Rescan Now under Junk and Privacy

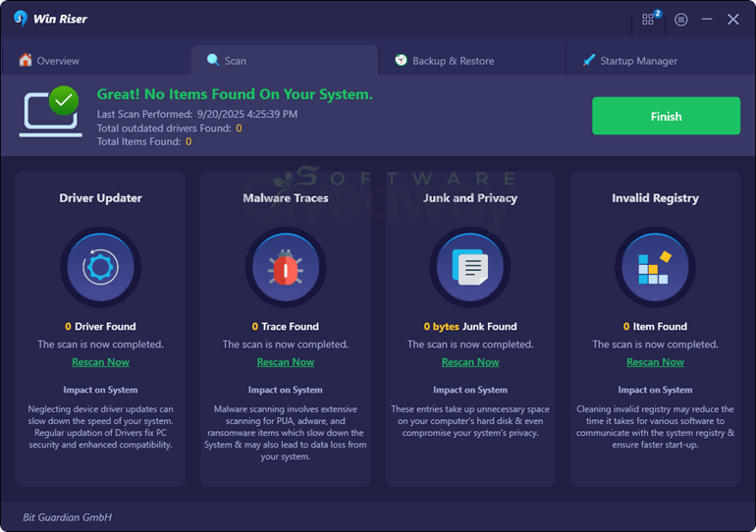(x=470, y=362)
